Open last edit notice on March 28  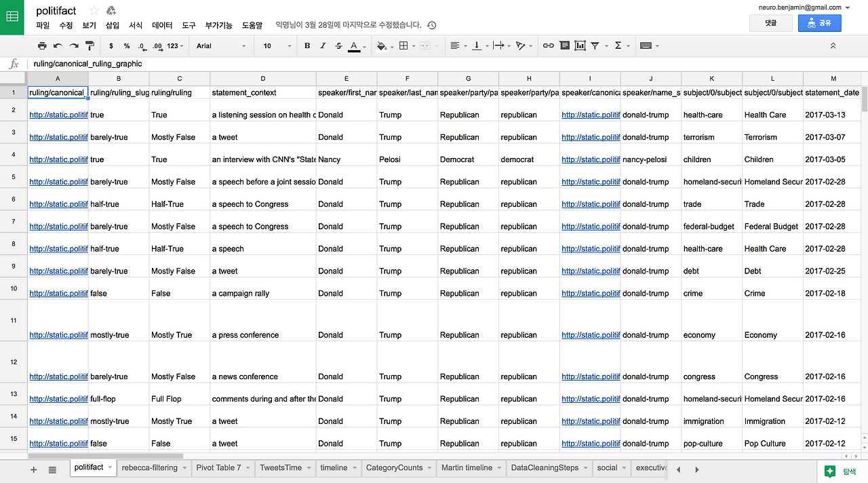[x=349, y=25]
